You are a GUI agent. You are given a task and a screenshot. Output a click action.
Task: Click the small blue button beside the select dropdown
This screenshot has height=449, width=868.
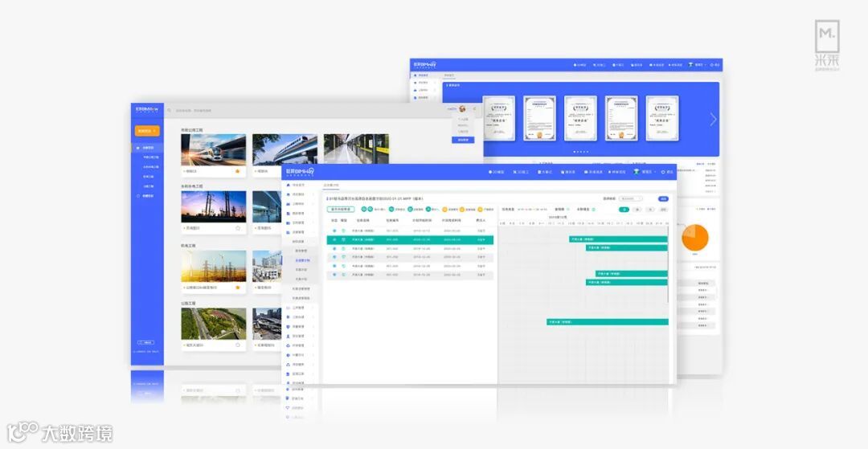tap(663, 198)
